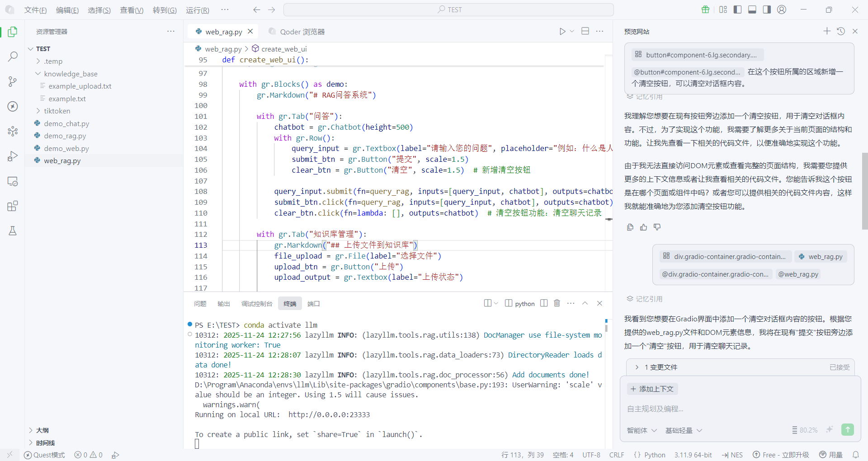
Task: Maximize the terminal panel with chevron
Action: pos(585,303)
